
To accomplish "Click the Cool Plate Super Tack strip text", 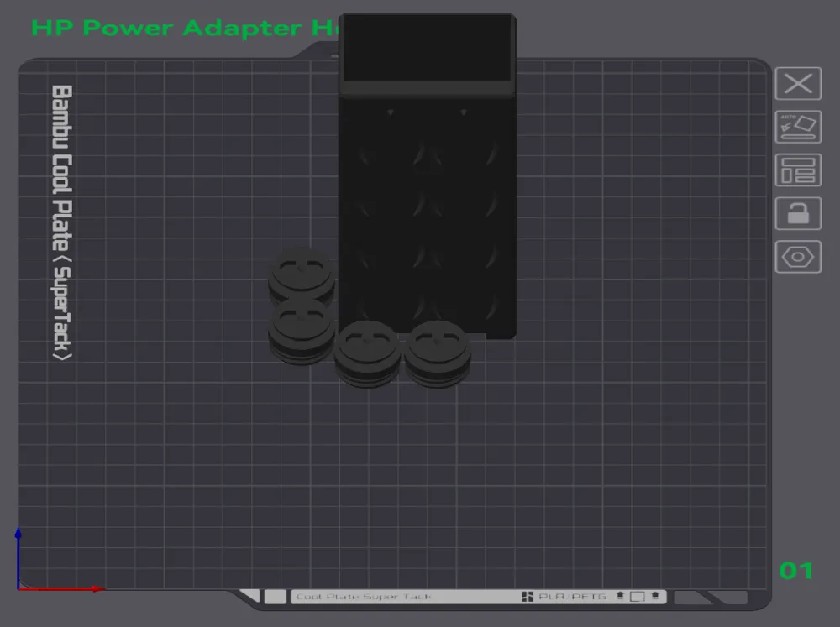I will tap(364, 597).
